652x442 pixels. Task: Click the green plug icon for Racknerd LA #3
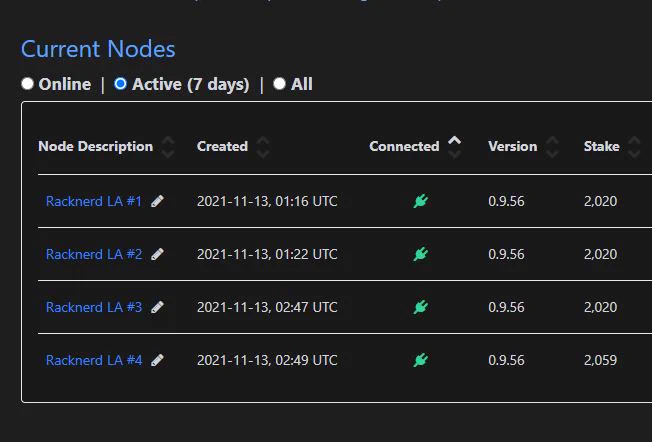(420, 307)
